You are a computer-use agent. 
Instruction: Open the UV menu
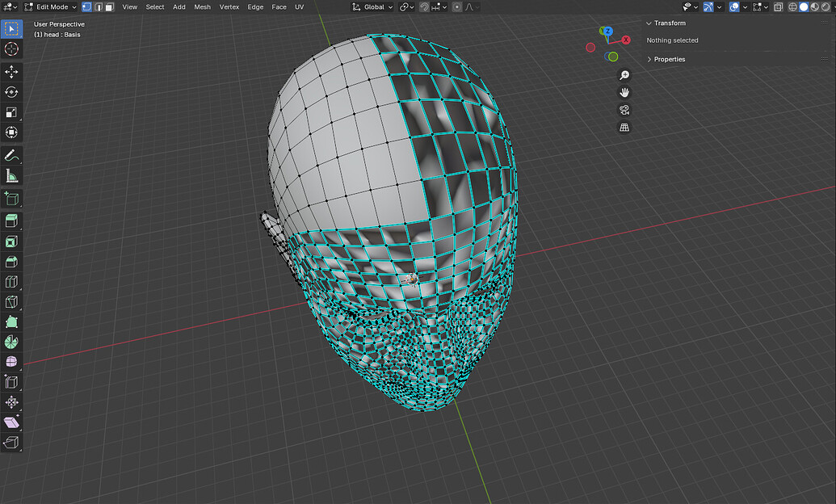(299, 7)
